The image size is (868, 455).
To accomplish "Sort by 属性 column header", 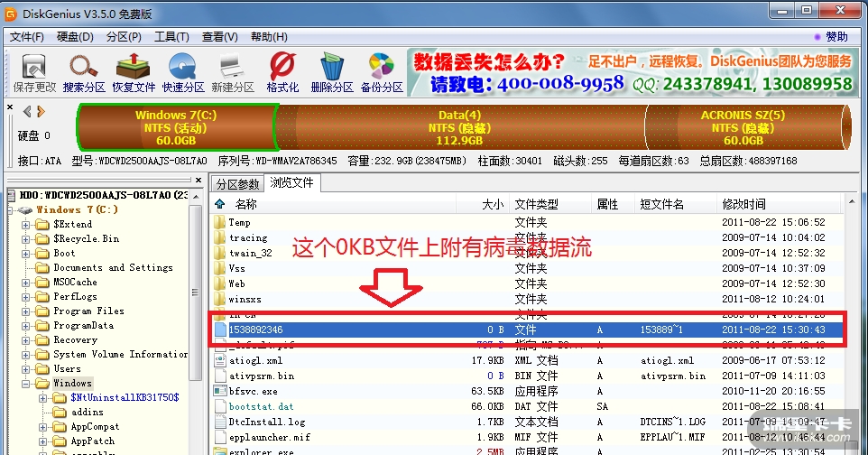I will pyautogui.click(x=613, y=204).
